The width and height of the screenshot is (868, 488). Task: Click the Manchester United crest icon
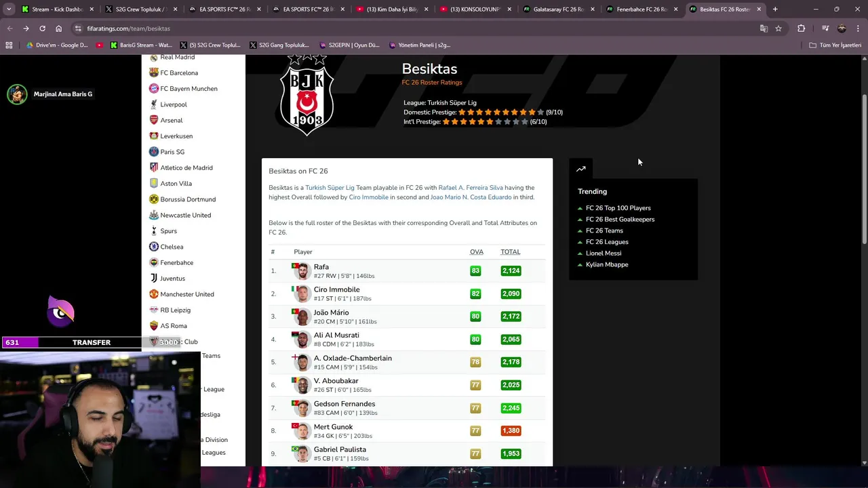point(154,294)
